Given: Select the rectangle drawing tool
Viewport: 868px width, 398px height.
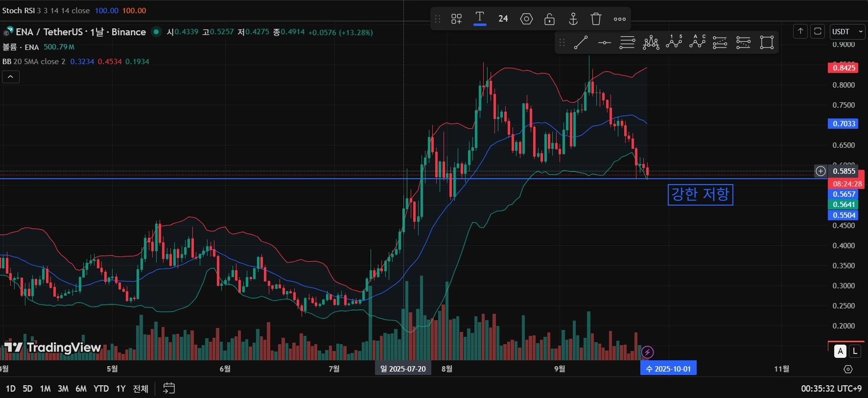Looking at the screenshot, I should point(767,43).
